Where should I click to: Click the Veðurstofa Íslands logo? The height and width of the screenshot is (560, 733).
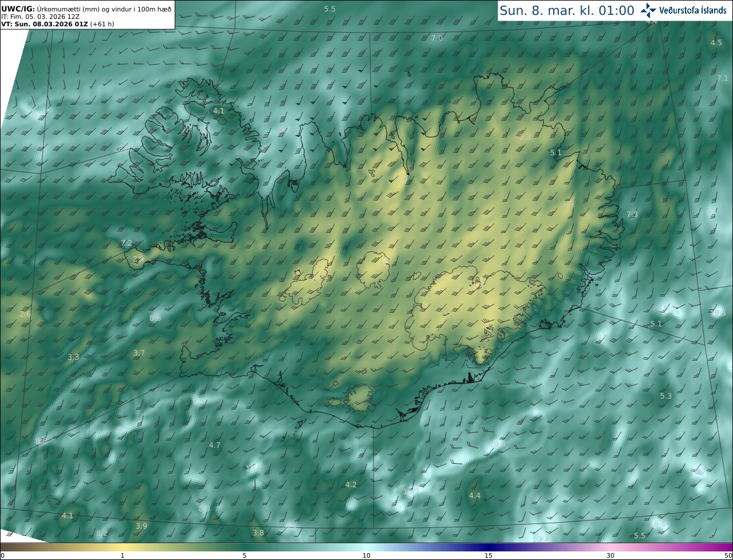pos(684,10)
